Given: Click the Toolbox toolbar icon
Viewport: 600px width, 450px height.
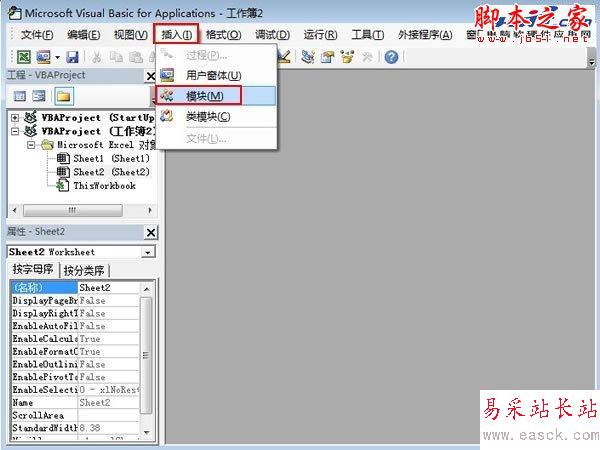Looking at the screenshot, I should pos(367,57).
